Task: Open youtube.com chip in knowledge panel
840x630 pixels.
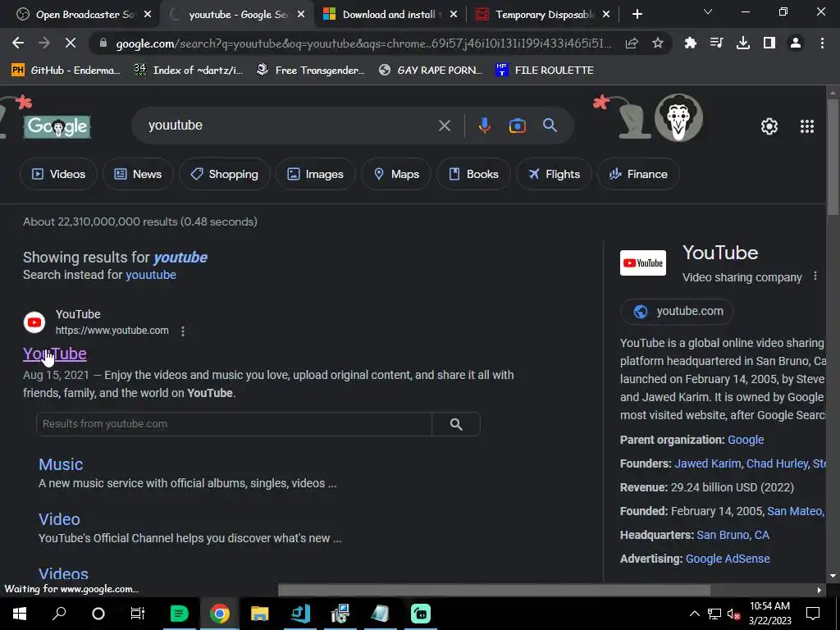Action: [x=677, y=311]
